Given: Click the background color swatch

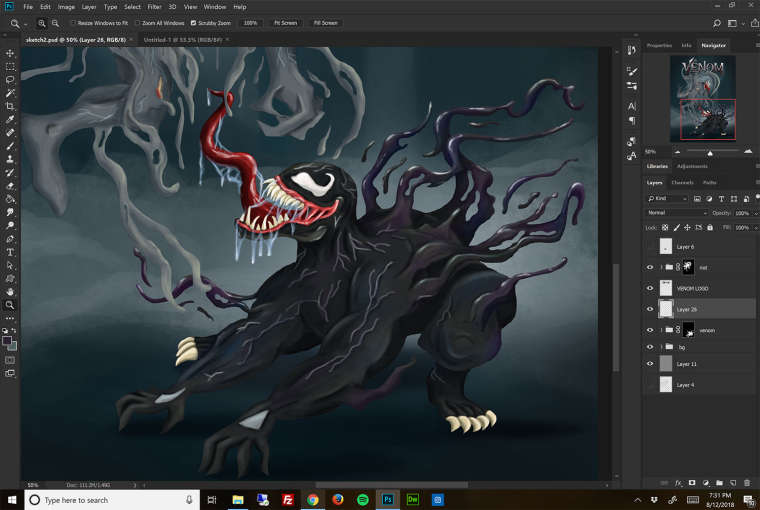Looking at the screenshot, I should [13, 346].
